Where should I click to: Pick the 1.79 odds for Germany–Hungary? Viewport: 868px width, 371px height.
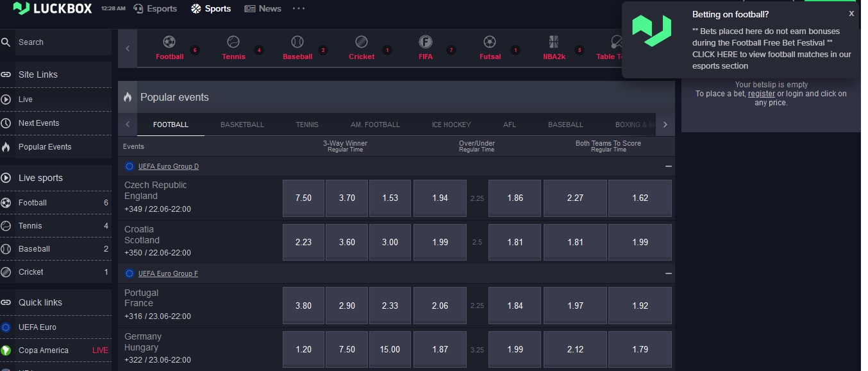tap(640, 349)
